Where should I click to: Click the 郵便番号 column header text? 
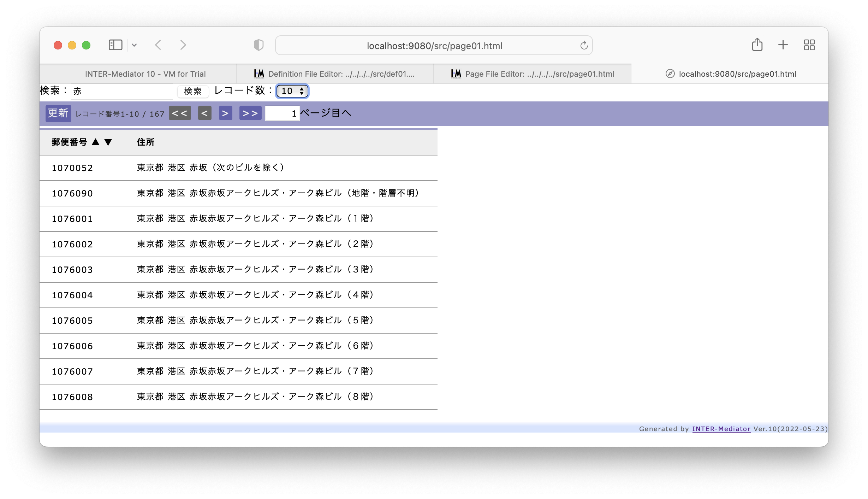[x=69, y=142]
